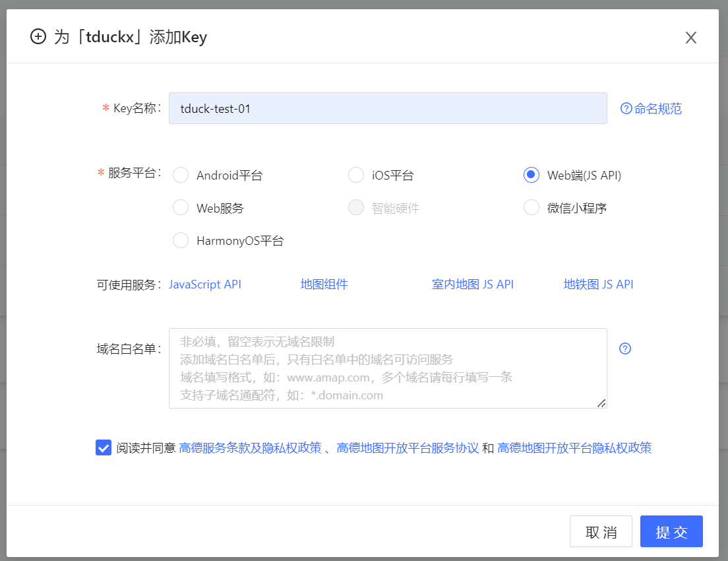728x561 pixels.
Task: Click the help icon beside domain whitelist
Action: (x=625, y=348)
